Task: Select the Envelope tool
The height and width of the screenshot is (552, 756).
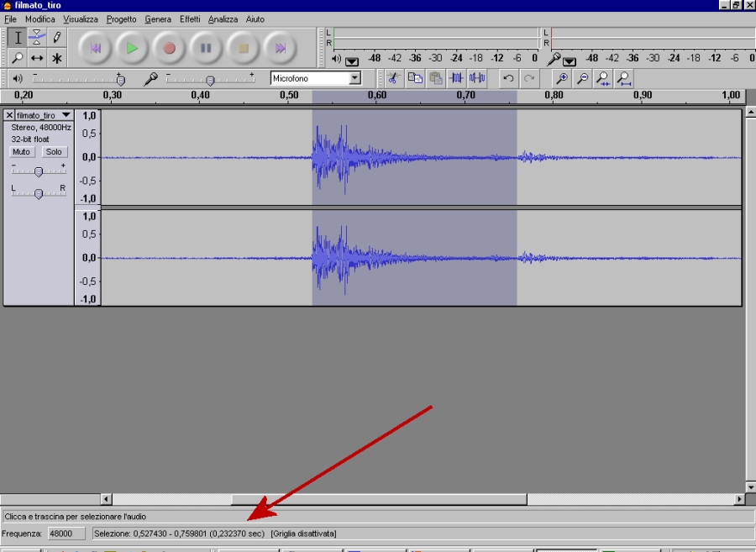Action: pyautogui.click(x=37, y=38)
